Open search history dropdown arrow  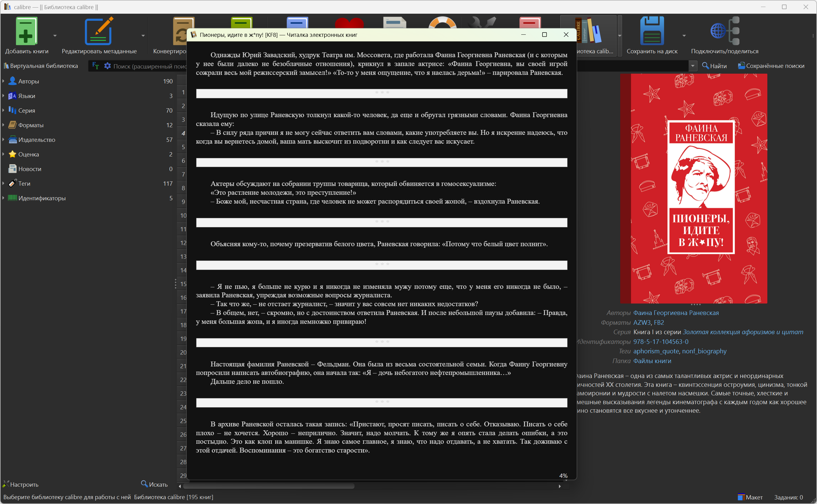[x=693, y=66]
